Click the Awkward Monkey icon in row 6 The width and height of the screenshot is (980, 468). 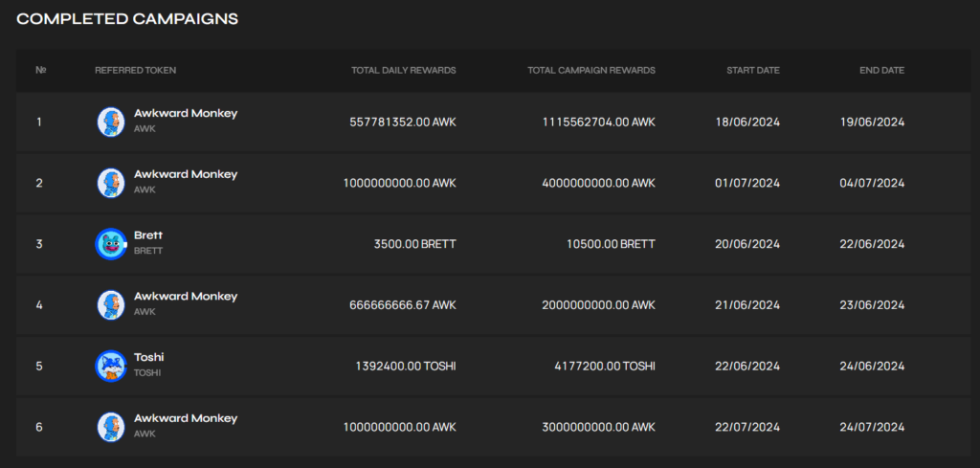click(111, 427)
